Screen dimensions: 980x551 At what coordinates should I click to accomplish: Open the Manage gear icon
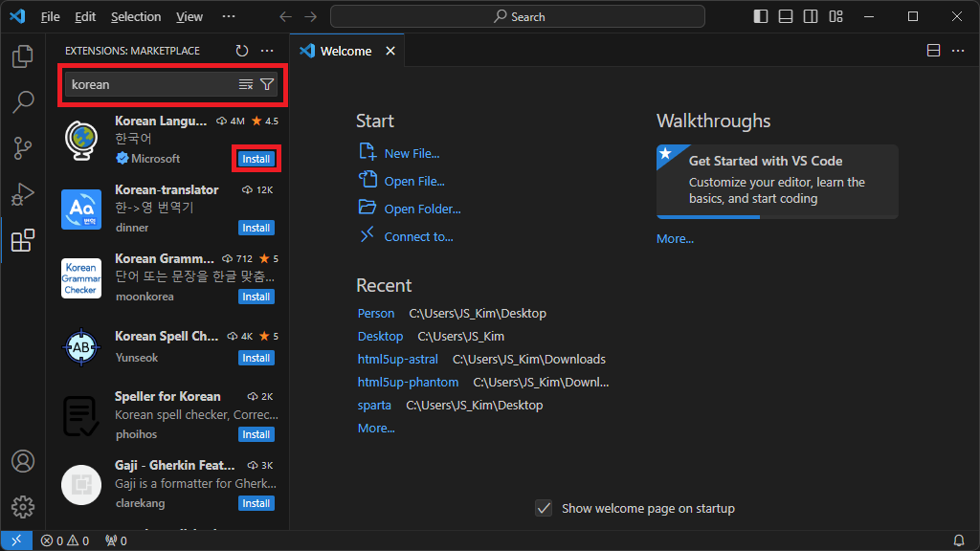(x=23, y=507)
